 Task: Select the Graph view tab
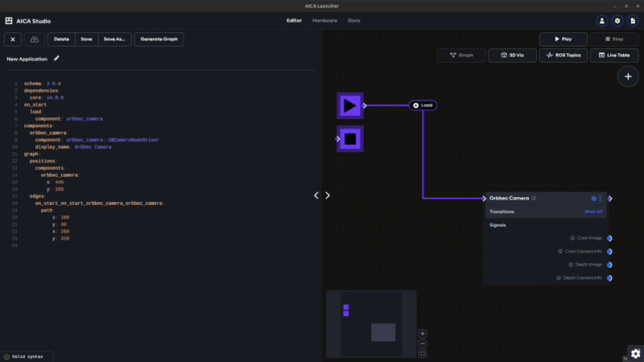pos(461,55)
